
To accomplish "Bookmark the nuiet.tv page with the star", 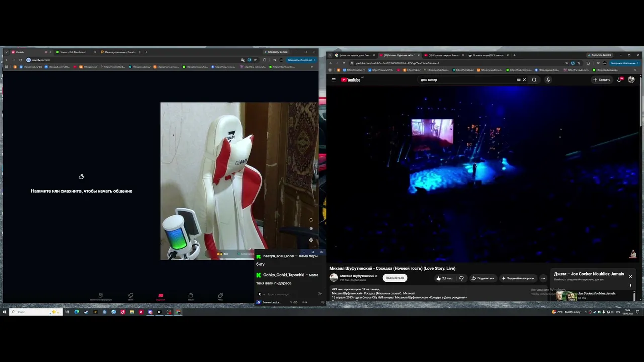I will (255, 60).
